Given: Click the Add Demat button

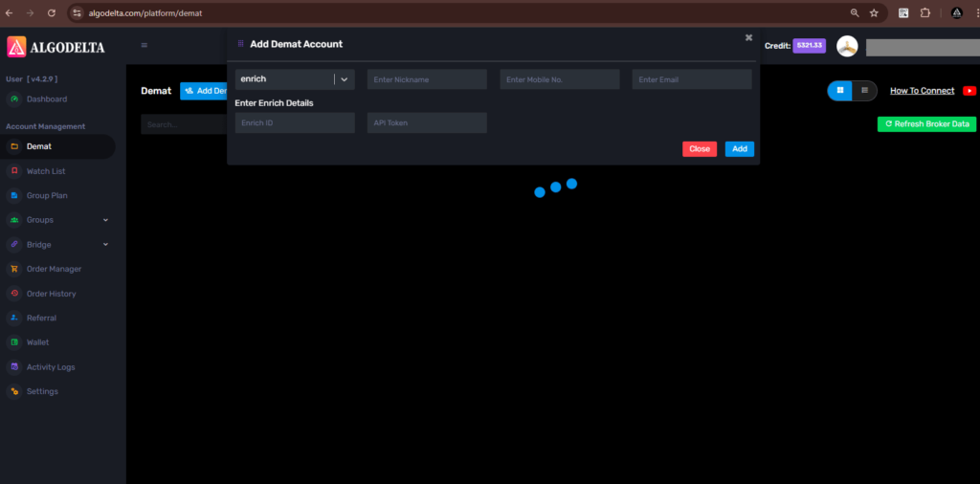Looking at the screenshot, I should [x=204, y=91].
